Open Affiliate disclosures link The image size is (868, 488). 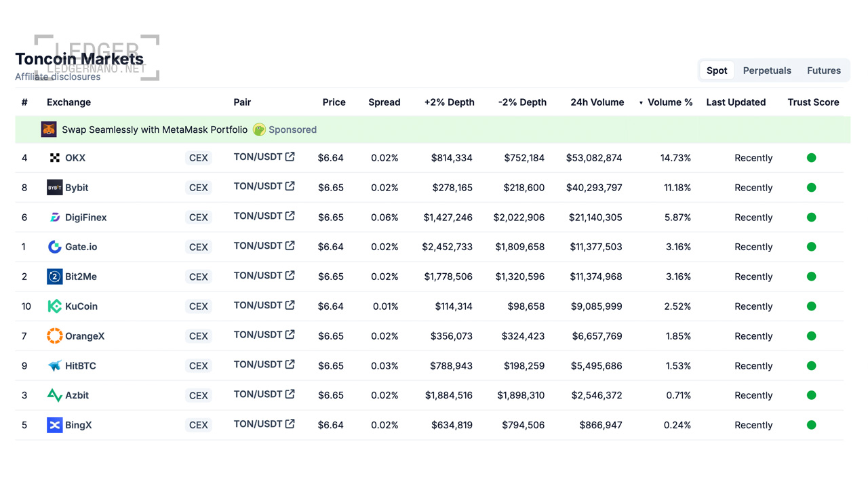coord(58,77)
